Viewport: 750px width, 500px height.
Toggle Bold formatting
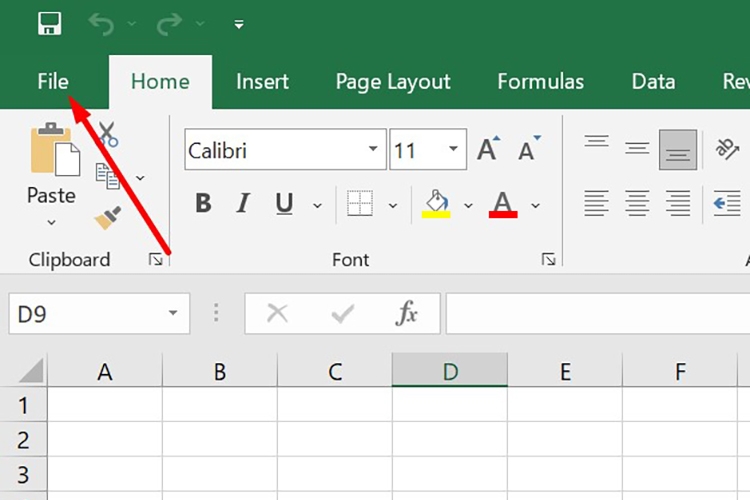tap(203, 203)
